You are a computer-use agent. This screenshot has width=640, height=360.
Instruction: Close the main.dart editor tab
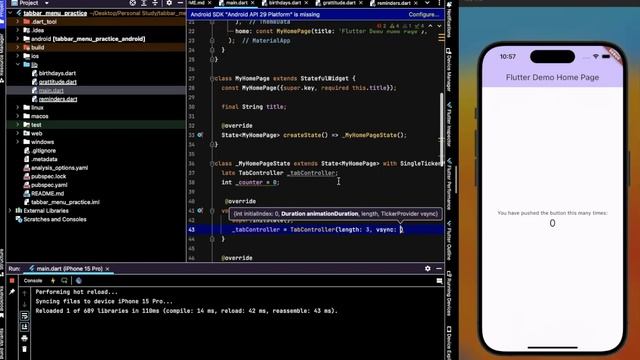[252, 3]
